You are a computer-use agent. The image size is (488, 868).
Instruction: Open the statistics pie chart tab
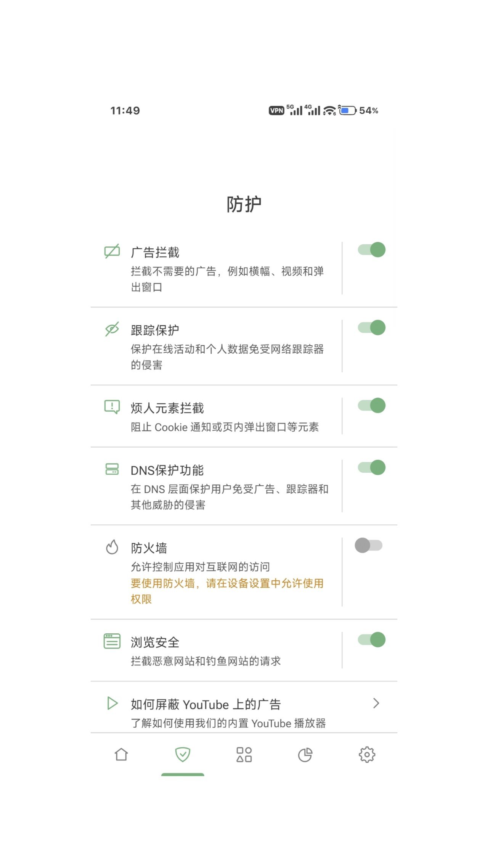pyautogui.click(x=305, y=755)
